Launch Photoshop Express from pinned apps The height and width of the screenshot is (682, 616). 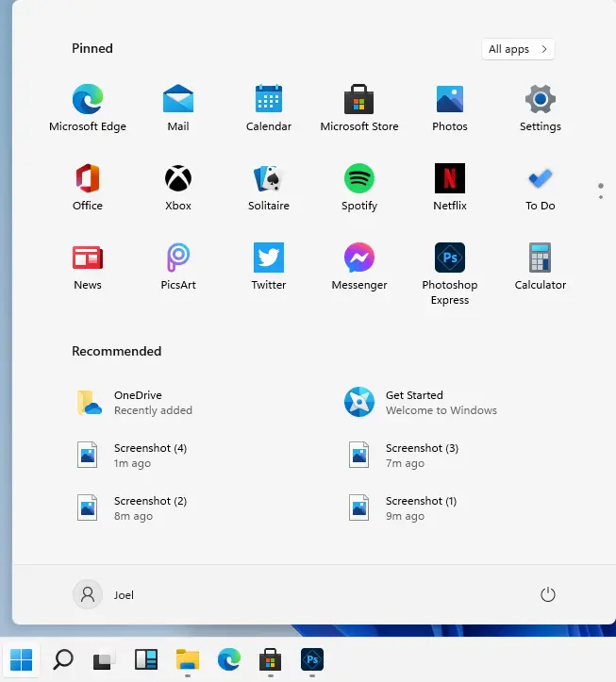coord(449,274)
